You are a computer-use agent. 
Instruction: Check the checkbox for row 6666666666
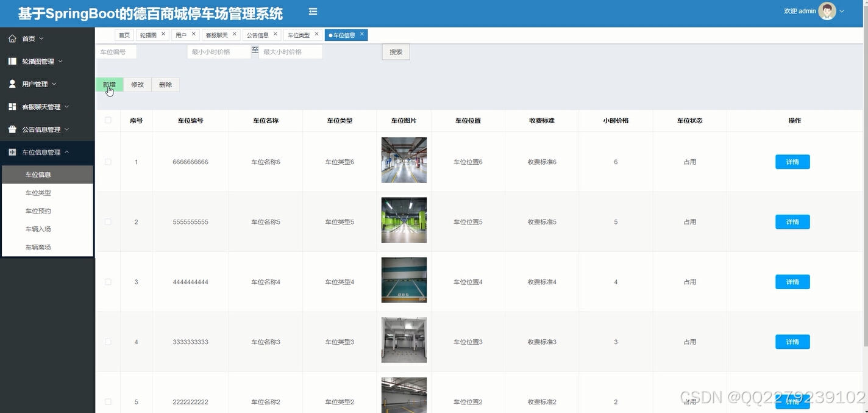108,162
